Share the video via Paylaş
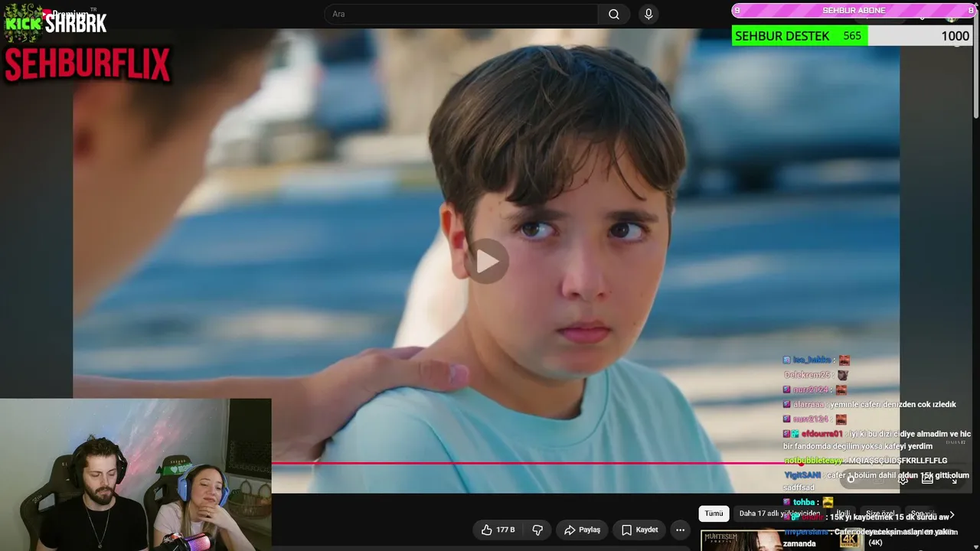 (582, 530)
